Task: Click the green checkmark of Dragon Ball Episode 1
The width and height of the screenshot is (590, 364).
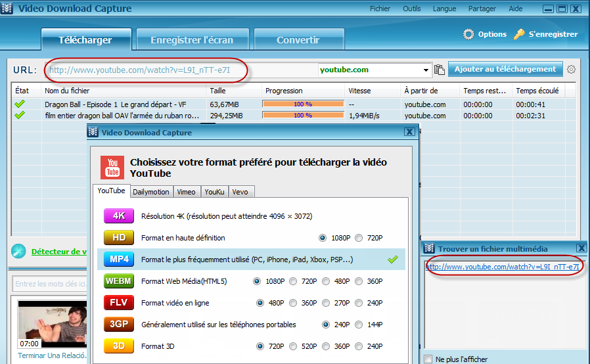Action: click(x=20, y=104)
